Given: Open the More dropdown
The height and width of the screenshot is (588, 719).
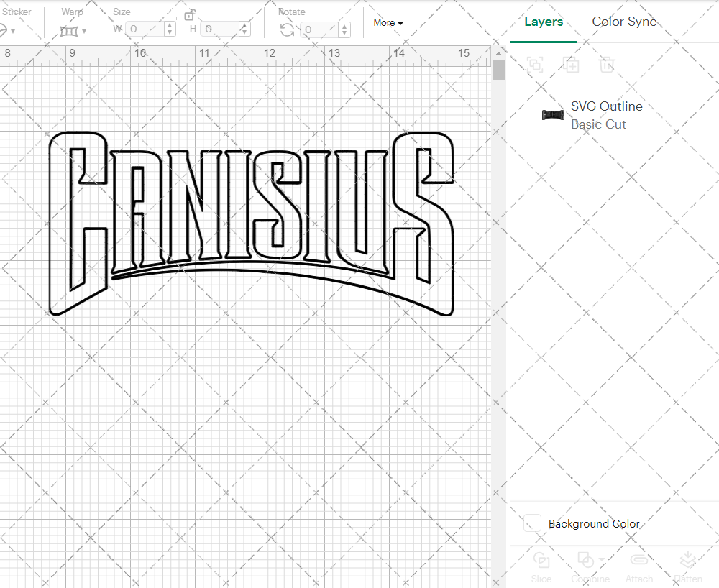Looking at the screenshot, I should [x=388, y=22].
